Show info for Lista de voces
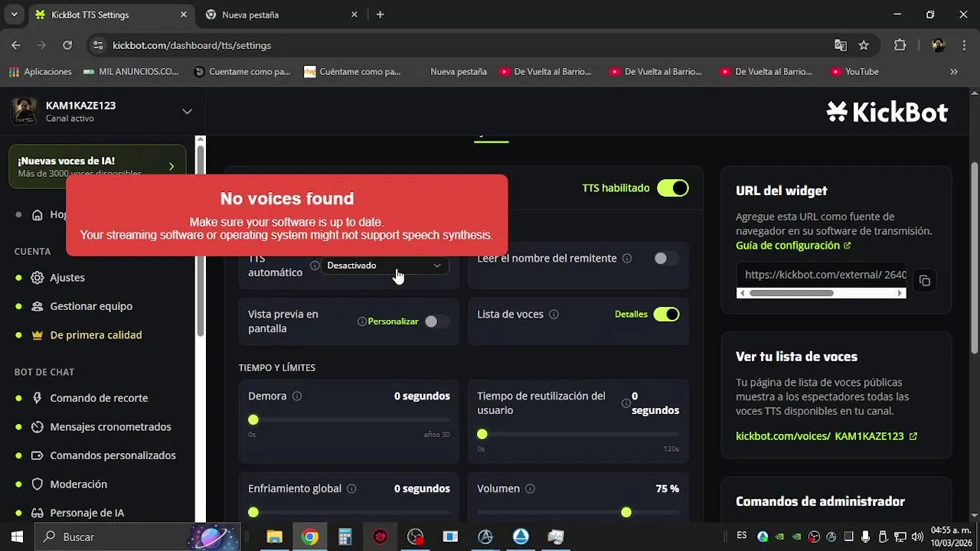The width and height of the screenshot is (980, 551). tap(554, 315)
